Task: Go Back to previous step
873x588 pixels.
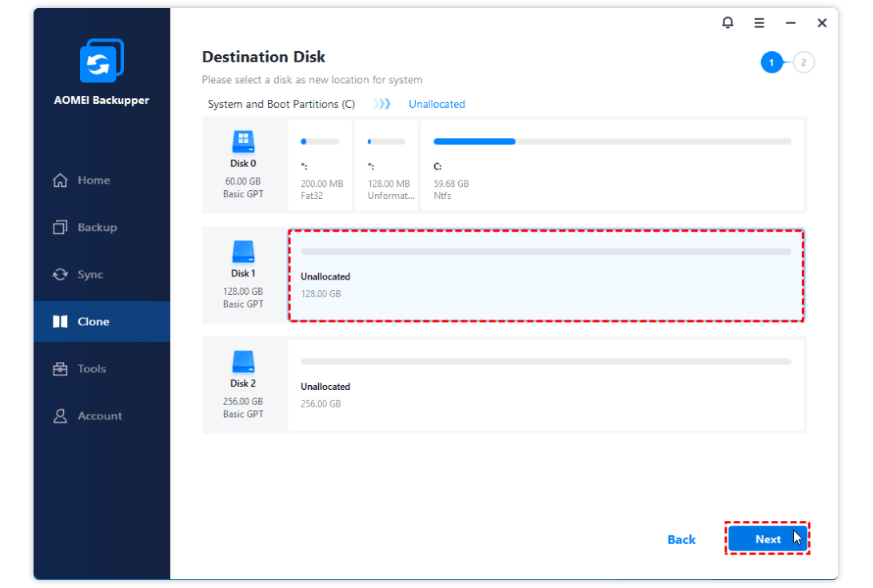Action: click(681, 539)
